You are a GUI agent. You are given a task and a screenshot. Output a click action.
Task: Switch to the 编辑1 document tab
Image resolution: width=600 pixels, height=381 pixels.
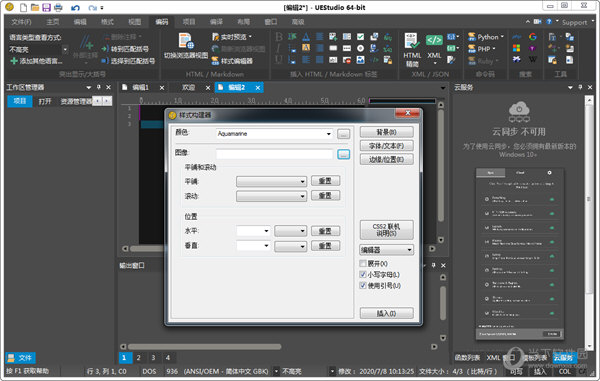[x=140, y=88]
